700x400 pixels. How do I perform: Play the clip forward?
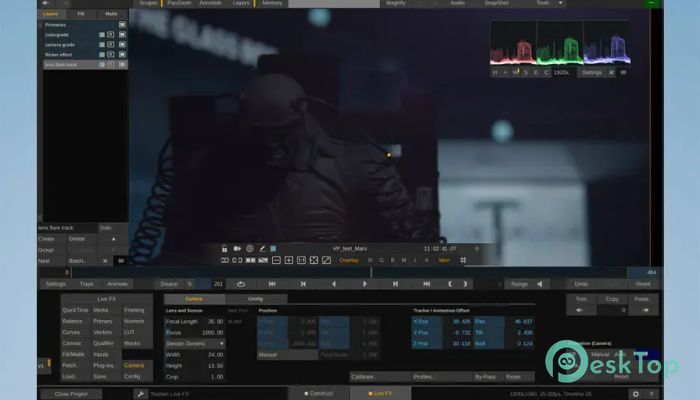pos(365,284)
